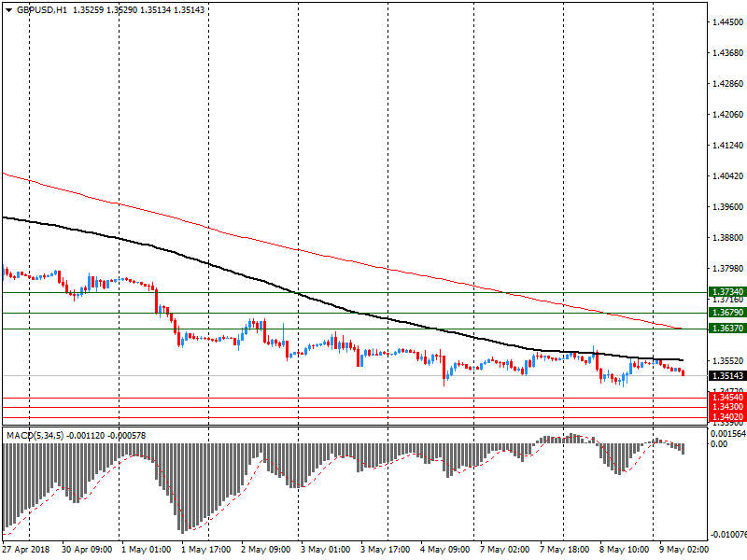Click the 1.36370 green resistance level label

[x=727, y=329]
